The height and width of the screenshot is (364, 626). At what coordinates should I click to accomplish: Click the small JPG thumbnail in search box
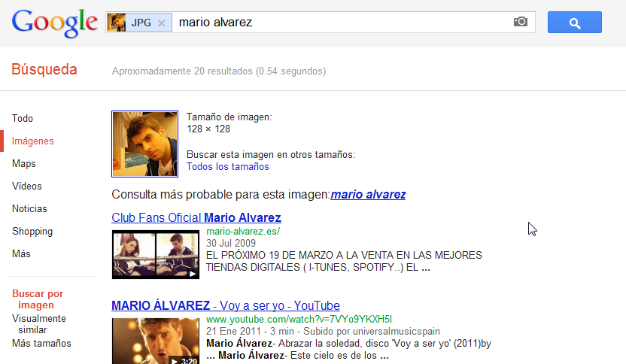[x=117, y=23]
